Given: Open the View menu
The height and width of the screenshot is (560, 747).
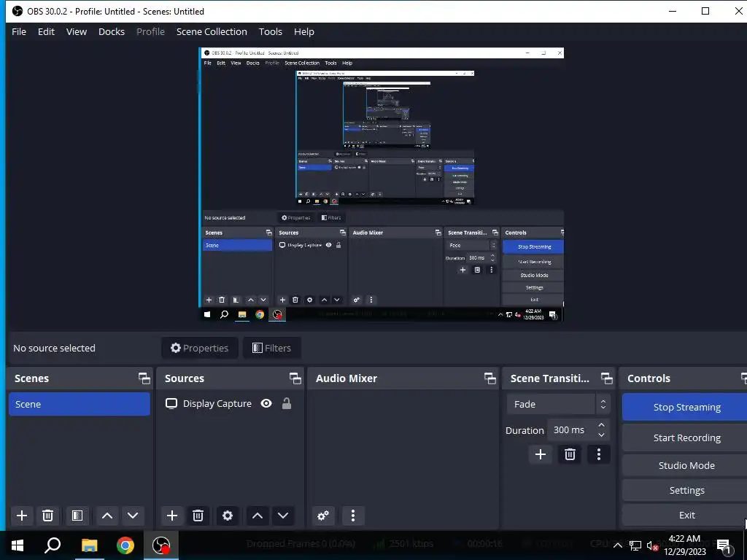Looking at the screenshot, I should (76, 32).
